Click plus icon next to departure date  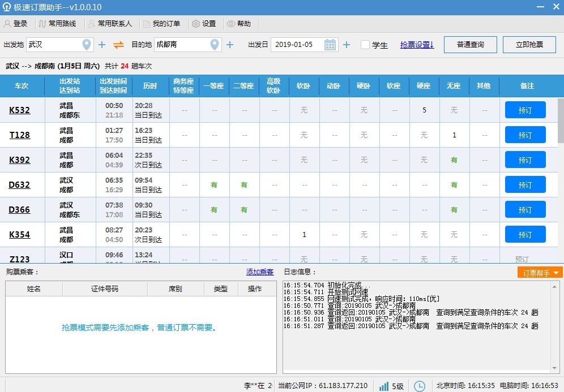coord(347,45)
